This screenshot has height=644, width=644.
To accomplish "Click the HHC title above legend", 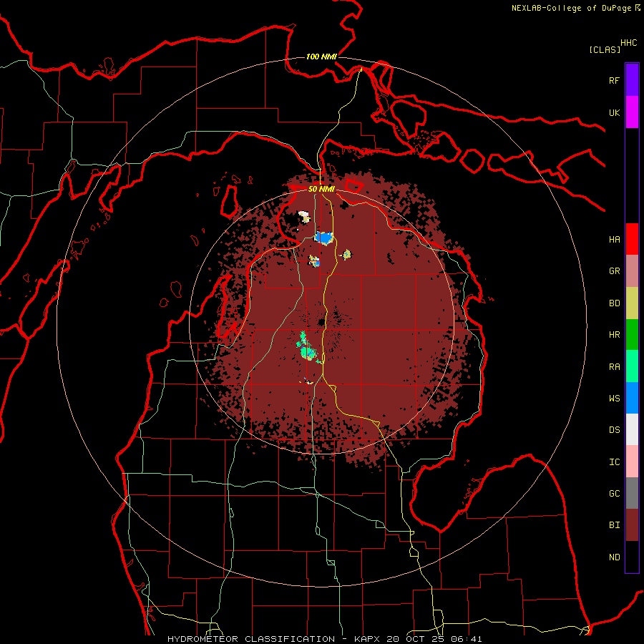I will coord(628,43).
